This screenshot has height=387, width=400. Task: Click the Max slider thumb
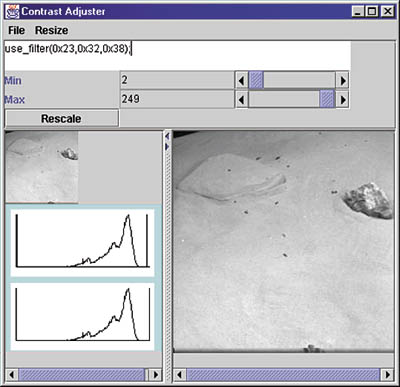pos(327,99)
